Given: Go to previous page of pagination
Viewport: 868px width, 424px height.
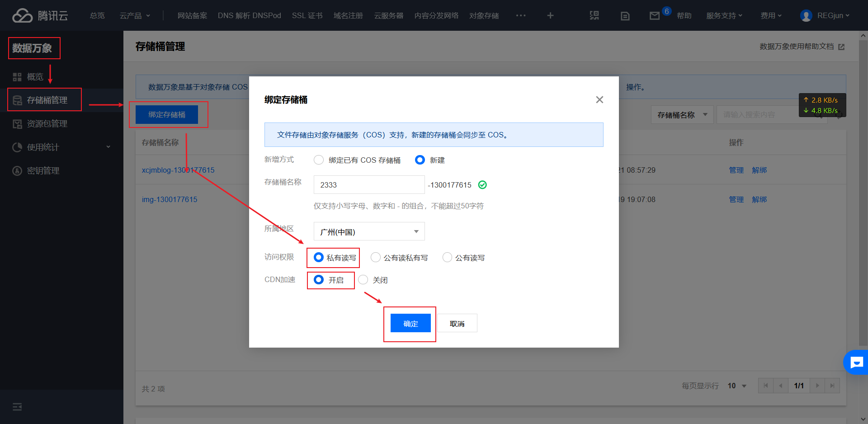Looking at the screenshot, I should point(781,386).
